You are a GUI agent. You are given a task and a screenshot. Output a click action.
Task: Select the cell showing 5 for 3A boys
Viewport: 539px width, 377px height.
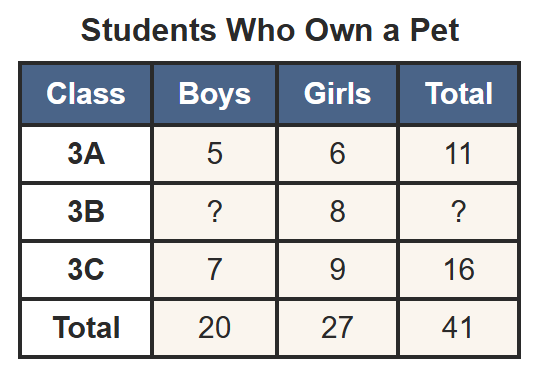click(x=214, y=154)
